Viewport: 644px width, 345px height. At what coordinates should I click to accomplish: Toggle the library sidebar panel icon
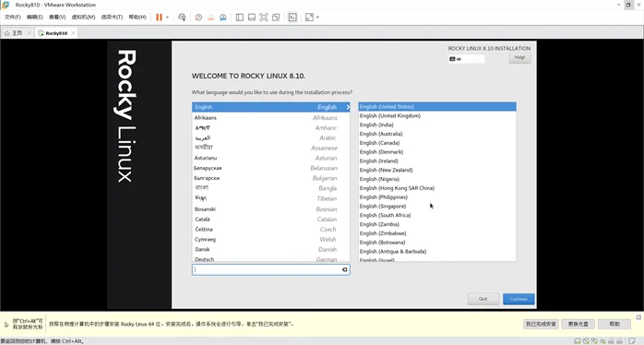[240, 18]
